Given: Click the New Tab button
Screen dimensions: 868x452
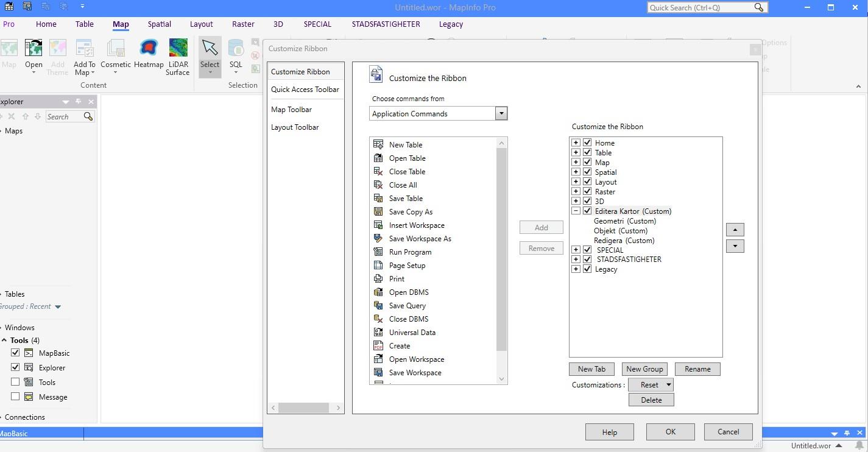Looking at the screenshot, I should 591,369.
